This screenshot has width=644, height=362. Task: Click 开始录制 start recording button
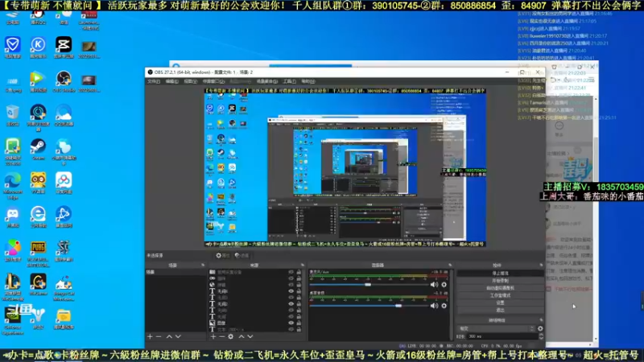click(x=500, y=281)
